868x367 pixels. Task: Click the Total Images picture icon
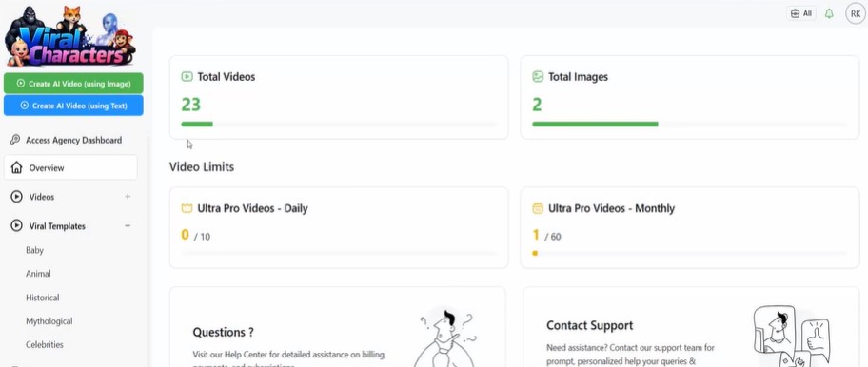(538, 77)
